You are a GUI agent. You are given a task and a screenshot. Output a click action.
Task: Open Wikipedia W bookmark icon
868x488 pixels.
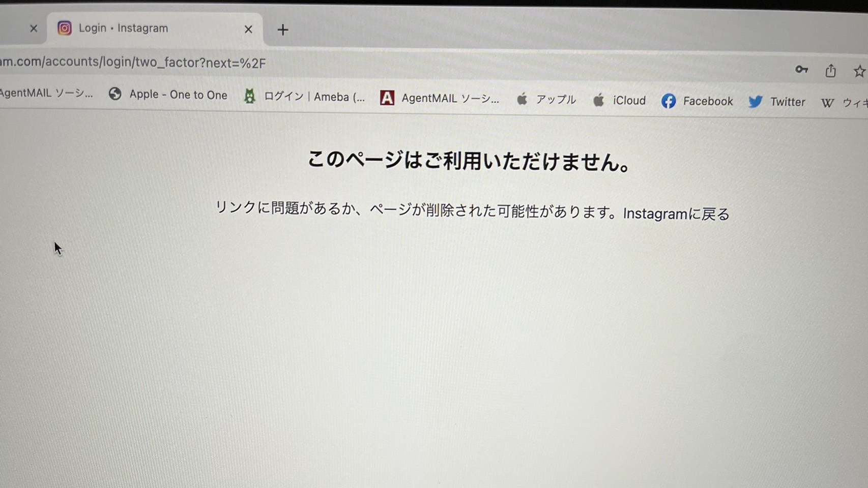[x=827, y=103]
